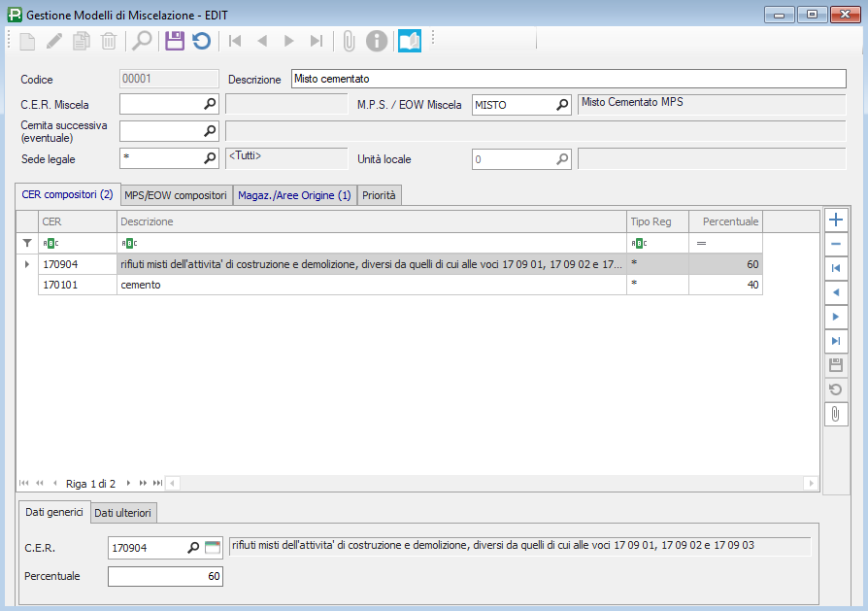The width and height of the screenshot is (868, 611).
Task: Click the paperclip icon in the grid side panel
Action: [x=835, y=414]
